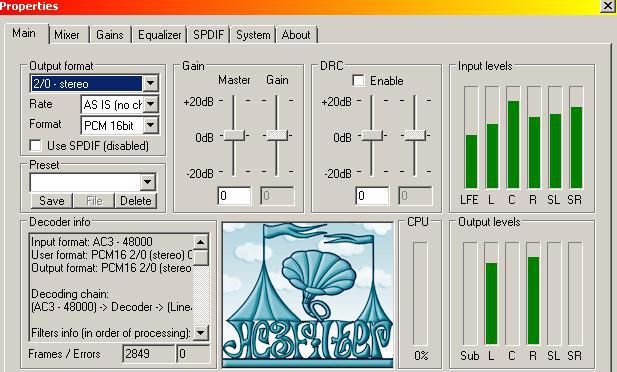The height and width of the screenshot is (372, 617).
Task: Click the File preset button
Action: point(94,201)
